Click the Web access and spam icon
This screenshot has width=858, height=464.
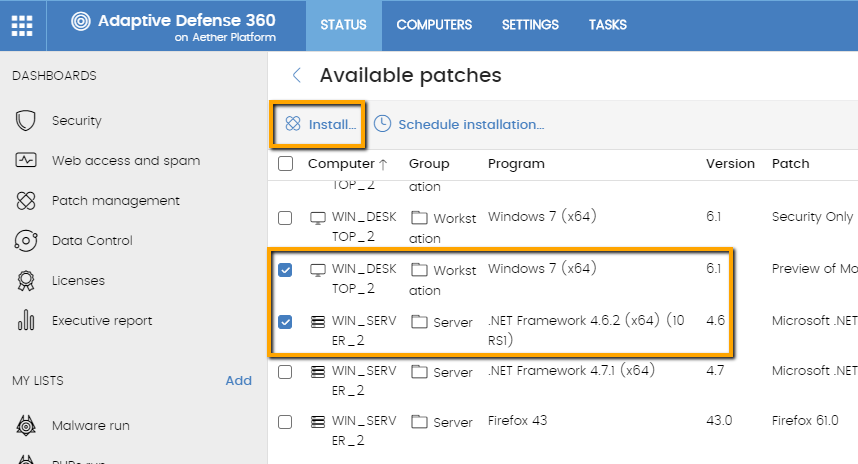pos(26,160)
